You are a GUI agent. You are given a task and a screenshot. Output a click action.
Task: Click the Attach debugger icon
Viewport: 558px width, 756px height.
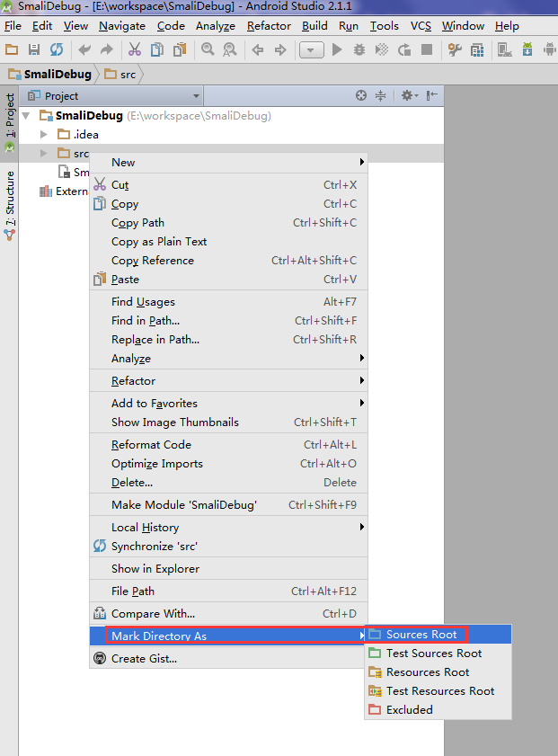404,49
